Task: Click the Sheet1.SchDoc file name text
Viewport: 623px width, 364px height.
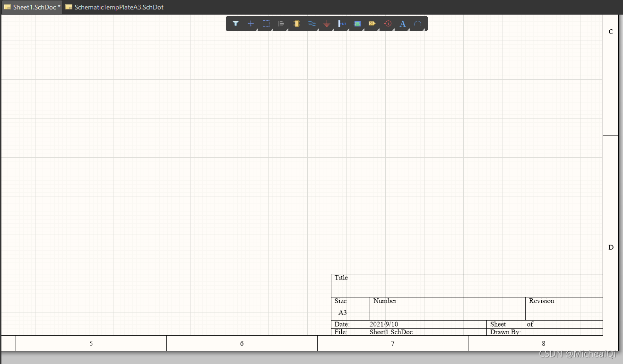Action: click(x=391, y=332)
